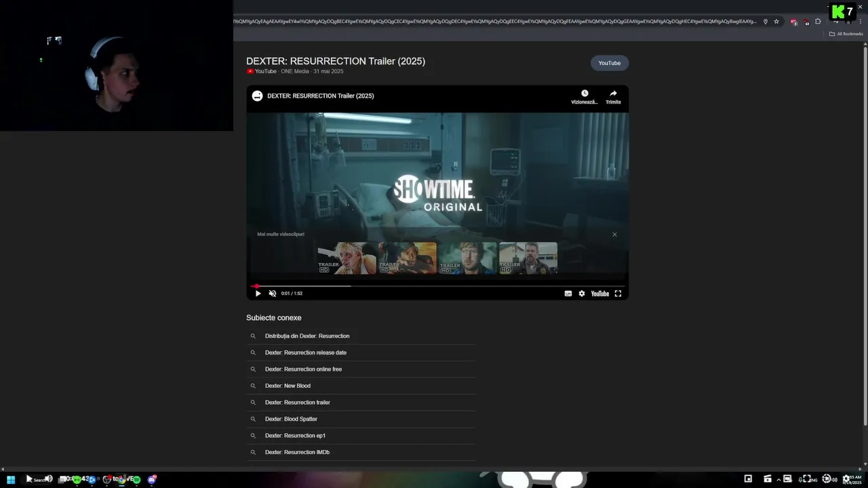This screenshot has height=488, width=868.
Task: Click the page vertical scrollbar
Action: pyautogui.click(x=865, y=237)
